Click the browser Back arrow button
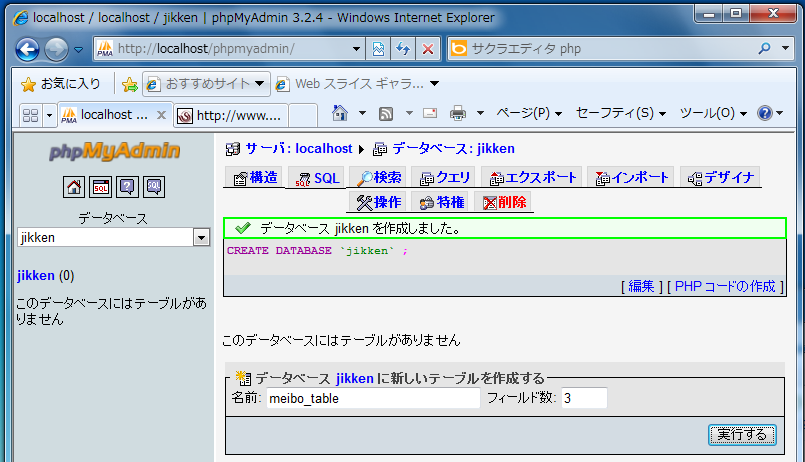This screenshot has width=805, height=462. [28, 49]
